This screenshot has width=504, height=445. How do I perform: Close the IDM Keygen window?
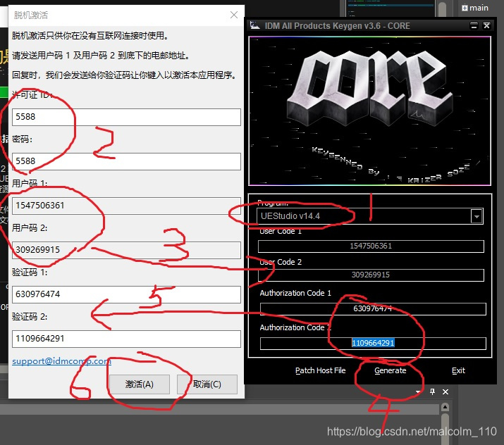[x=486, y=25]
